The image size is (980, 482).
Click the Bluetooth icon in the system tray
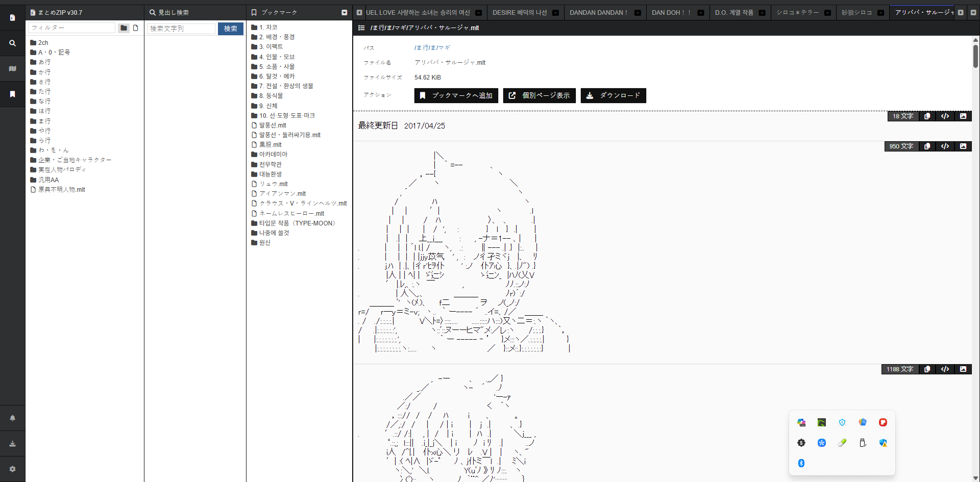coord(801,463)
